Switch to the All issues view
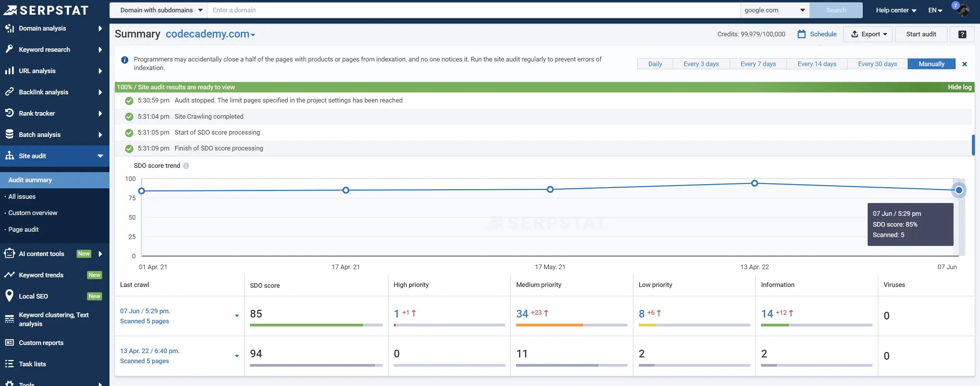Screen dimensions: 980x386 click(22, 196)
